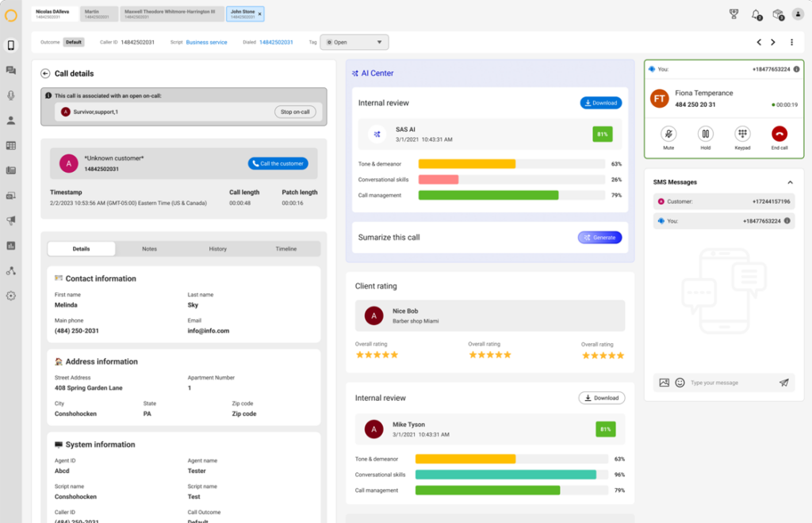Open the microphone icon in sidebar
Image resolution: width=812 pixels, height=523 pixels.
pyautogui.click(x=11, y=95)
